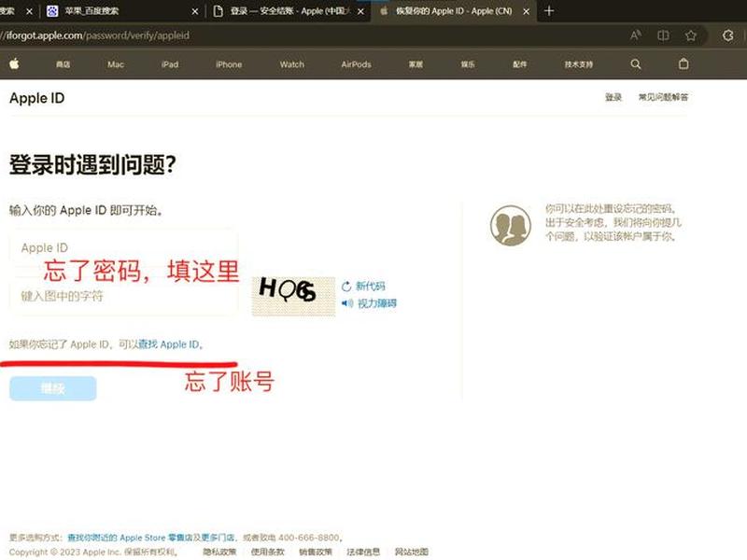Click the two-person silhouette icon

coord(511,225)
